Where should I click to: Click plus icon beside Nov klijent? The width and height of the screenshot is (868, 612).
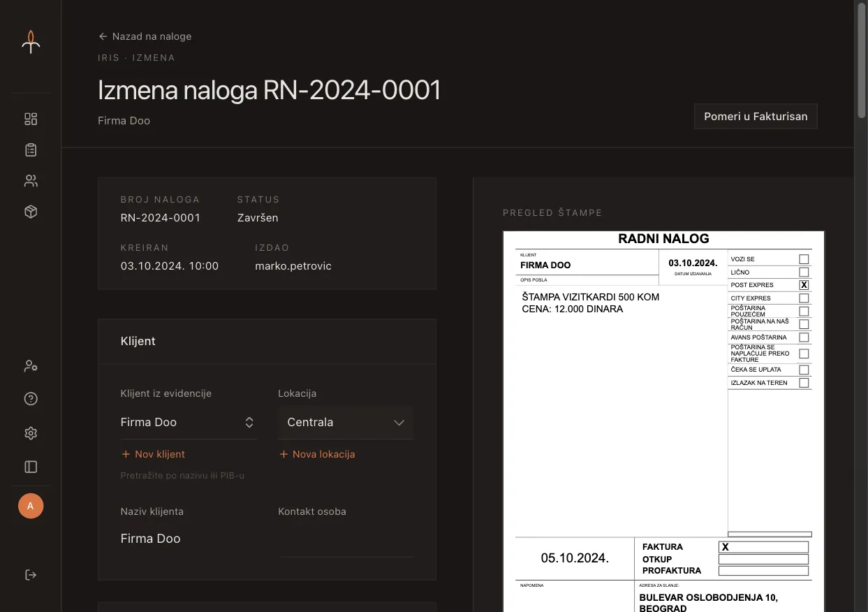[x=126, y=454]
